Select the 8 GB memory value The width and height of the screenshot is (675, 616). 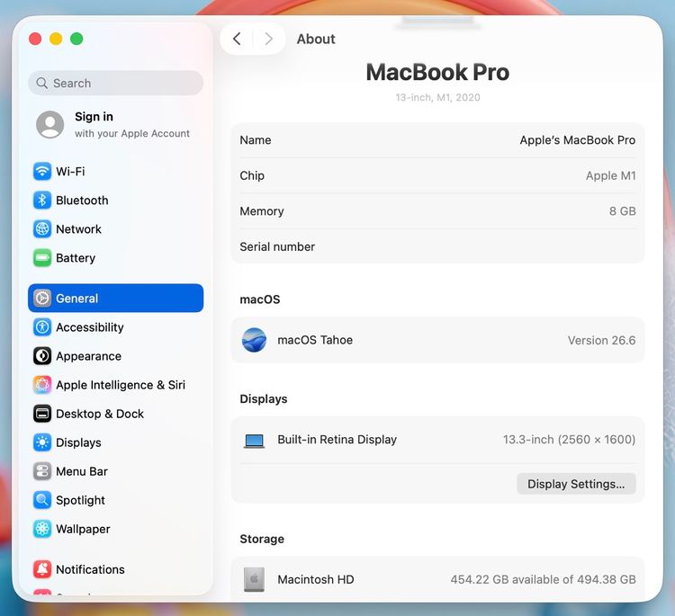pyautogui.click(x=622, y=210)
